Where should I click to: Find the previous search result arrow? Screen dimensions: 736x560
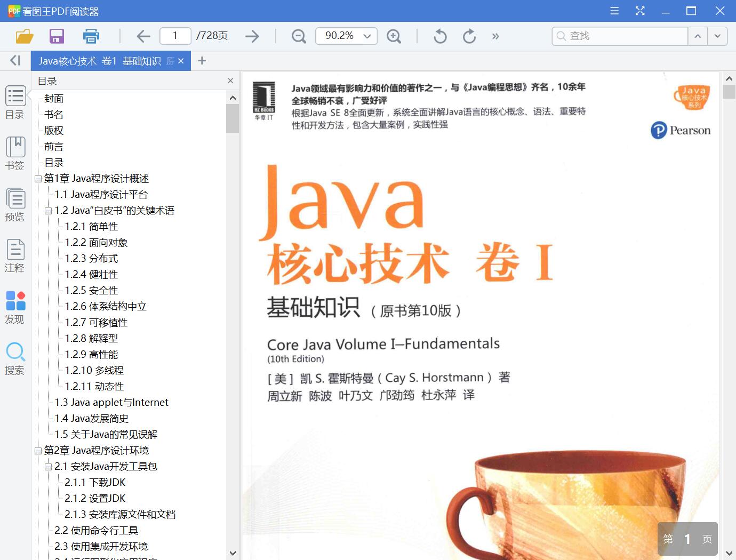[x=698, y=36]
